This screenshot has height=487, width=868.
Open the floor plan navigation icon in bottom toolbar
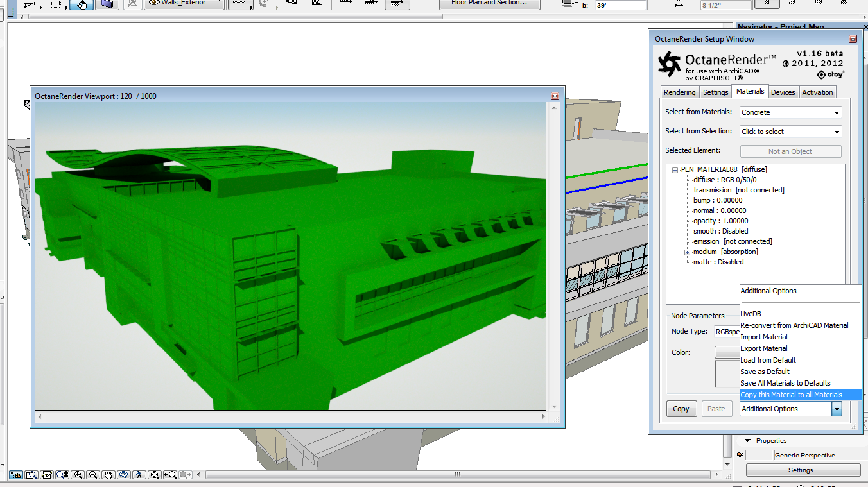[x=16, y=475]
